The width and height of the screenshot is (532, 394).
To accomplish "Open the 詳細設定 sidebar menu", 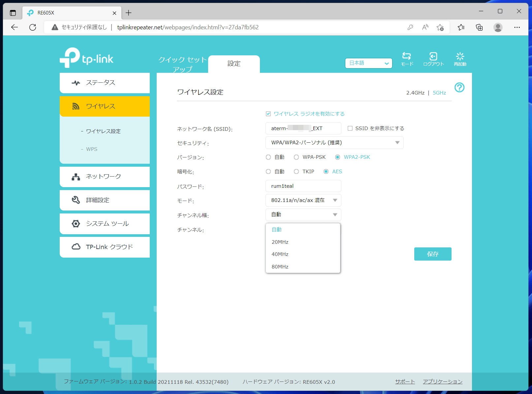I will point(105,200).
